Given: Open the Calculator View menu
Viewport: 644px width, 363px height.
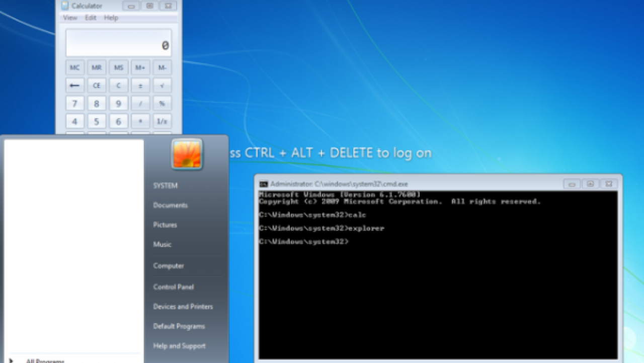Looking at the screenshot, I should (70, 18).
